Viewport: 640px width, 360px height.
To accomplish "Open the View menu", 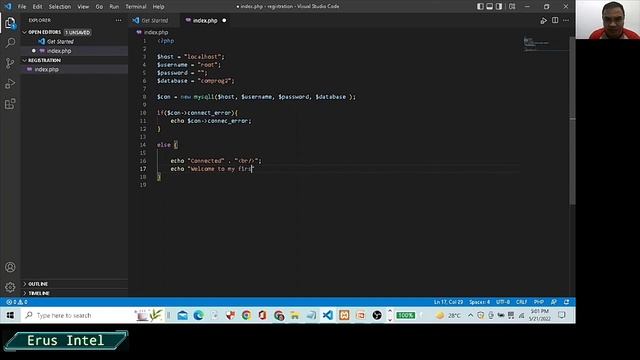I will 83,7.
